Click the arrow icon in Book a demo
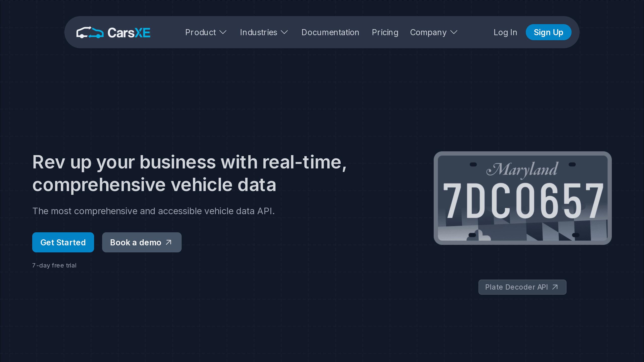This screenshot has width=644, height=362. pyautogui.click(x=169, y=242)
